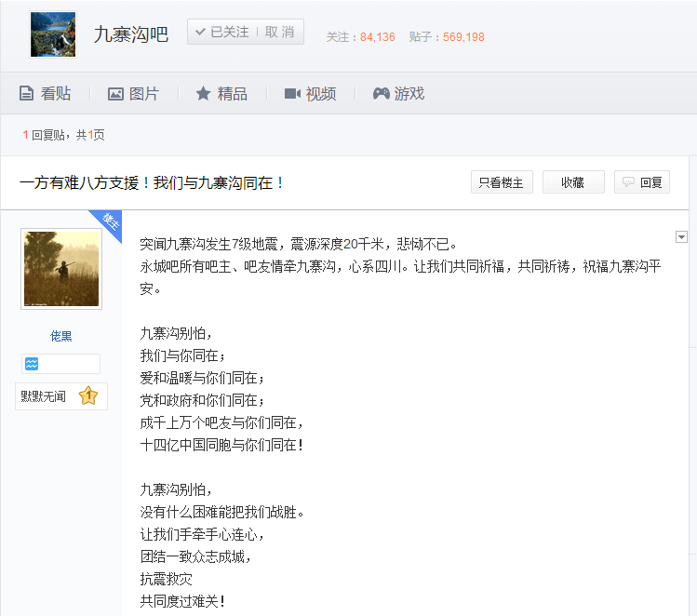The width and height of the screenshot is (697, 616).
Task: Expand the dropdown arrow at post's top-right
Action: click(x=681, y=236)
